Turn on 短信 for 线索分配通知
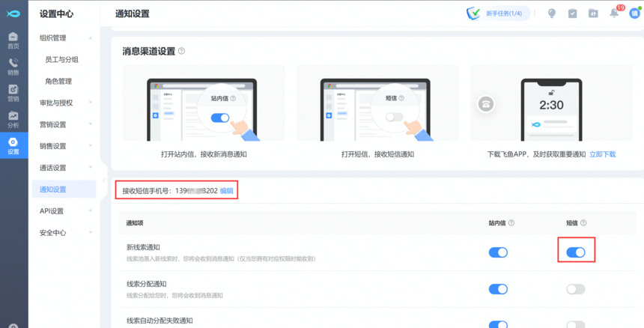Screen dimensions: 644x328 coord(576,289)
